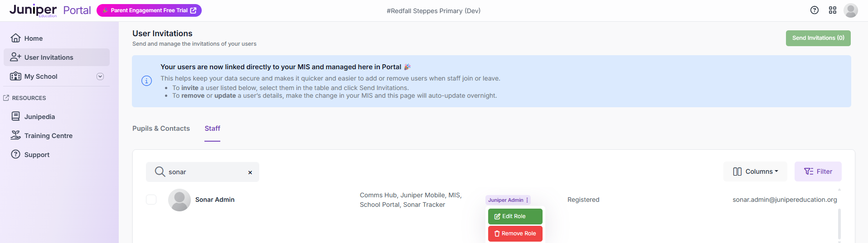The width and height of the screenshot is (868, 243).
Task: Open the Training Centre resource
Action: click(x=48, y=136)
